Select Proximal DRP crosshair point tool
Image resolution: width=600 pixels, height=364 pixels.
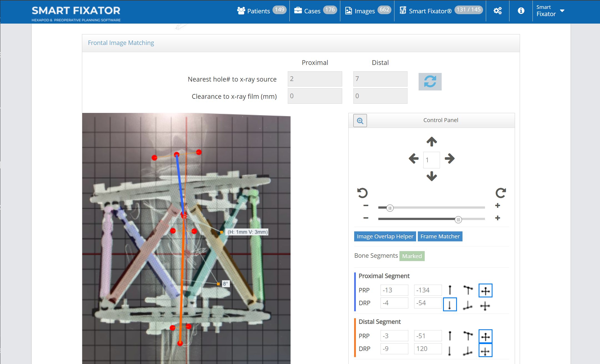point(485,306)
